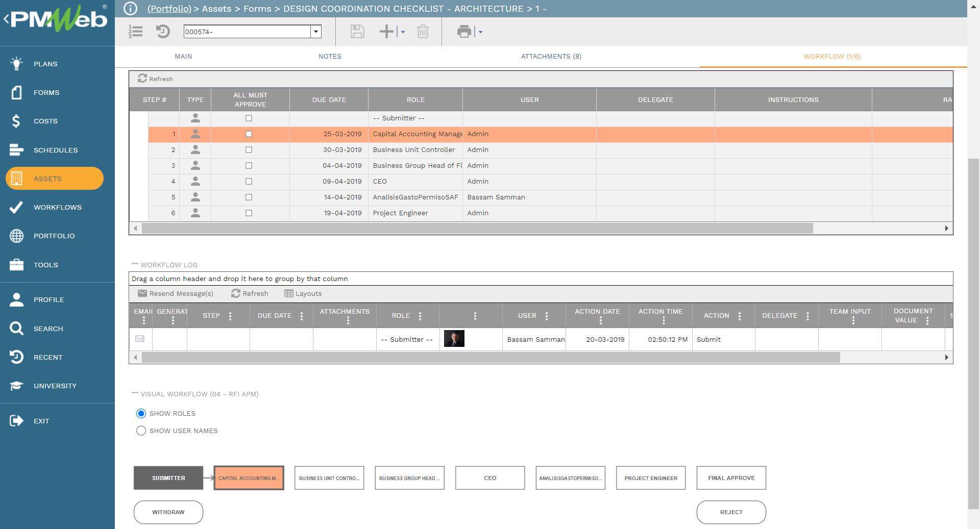Open the print options dropdown arrow
The height and width of the screenshot is (529, 980).
479,32
